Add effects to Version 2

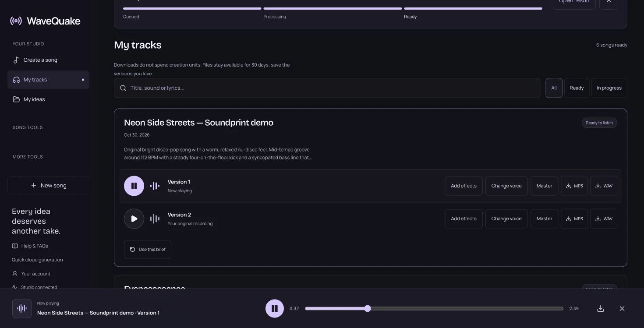464,219
